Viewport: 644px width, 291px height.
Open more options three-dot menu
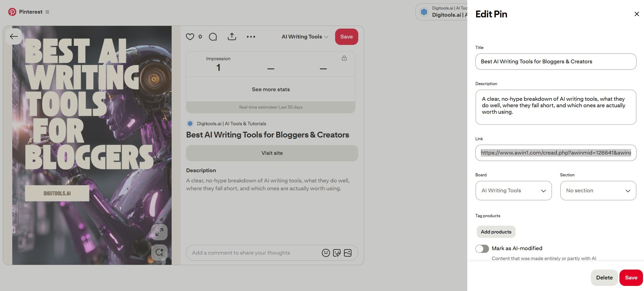251,37
